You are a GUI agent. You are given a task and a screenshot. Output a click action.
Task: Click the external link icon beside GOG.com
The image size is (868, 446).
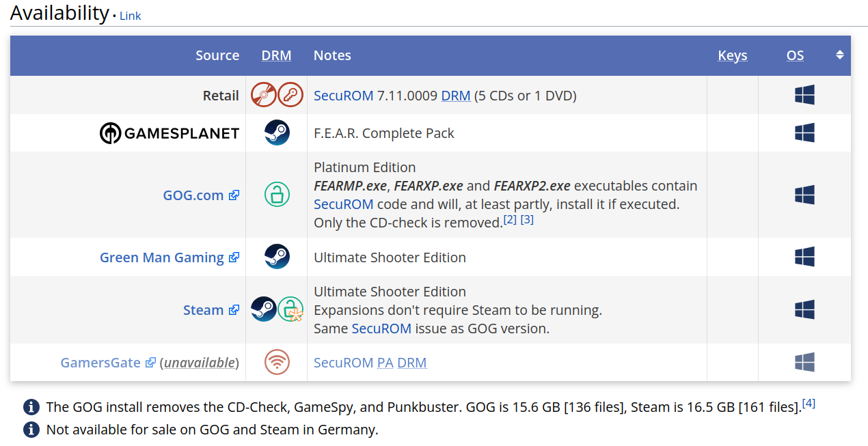point(234,195)
